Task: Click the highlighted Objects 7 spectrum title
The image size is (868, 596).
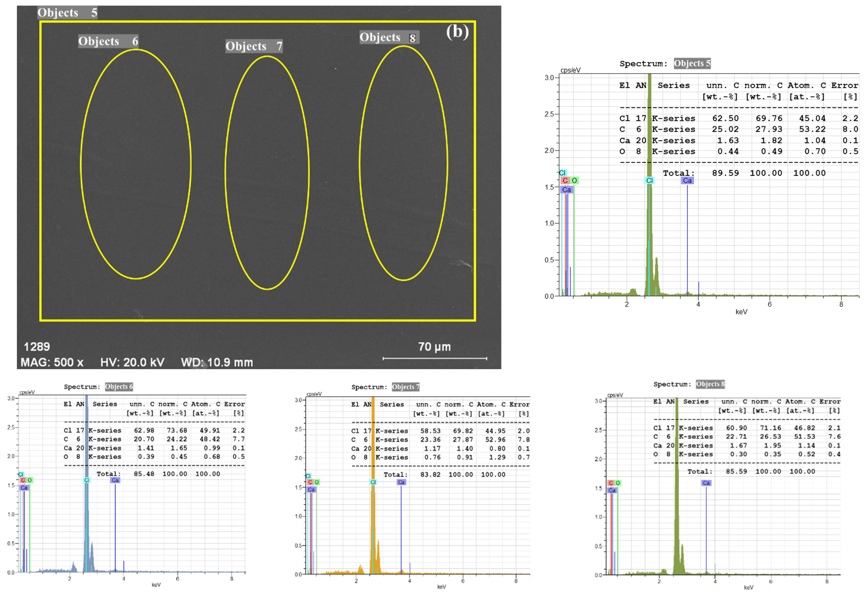Action: point(406,387)
